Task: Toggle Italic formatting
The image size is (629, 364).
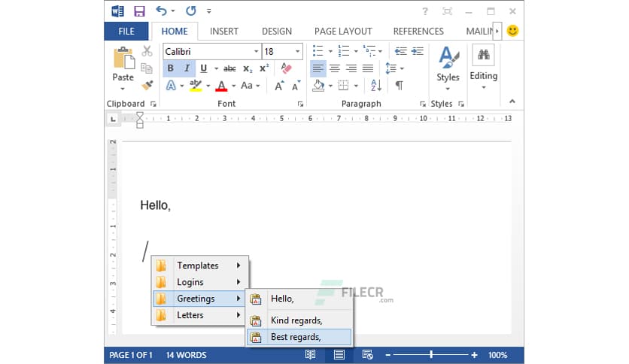Action: tap(187, 68)
